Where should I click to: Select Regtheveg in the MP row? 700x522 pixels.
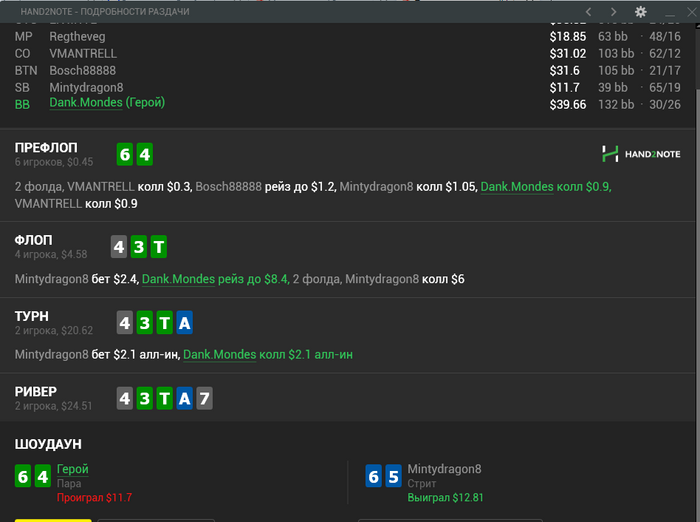pos(77,37)
